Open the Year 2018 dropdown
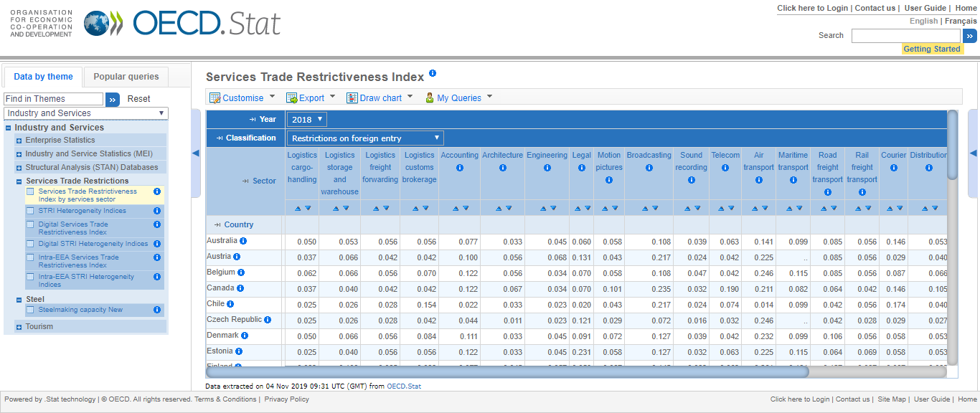Viewport: 980px width, 413px height. [x=307, y=120]
